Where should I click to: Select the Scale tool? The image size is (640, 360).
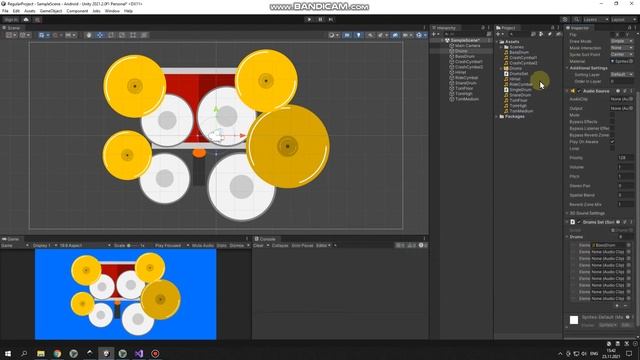(x=122, y=35)
